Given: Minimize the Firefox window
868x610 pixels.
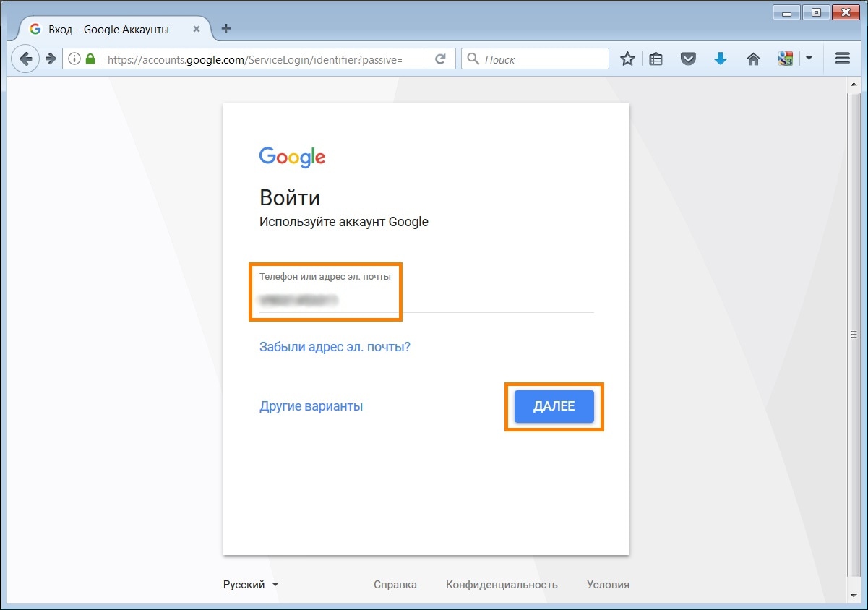Looking at the screenshot, I should (x=786, y=11).
